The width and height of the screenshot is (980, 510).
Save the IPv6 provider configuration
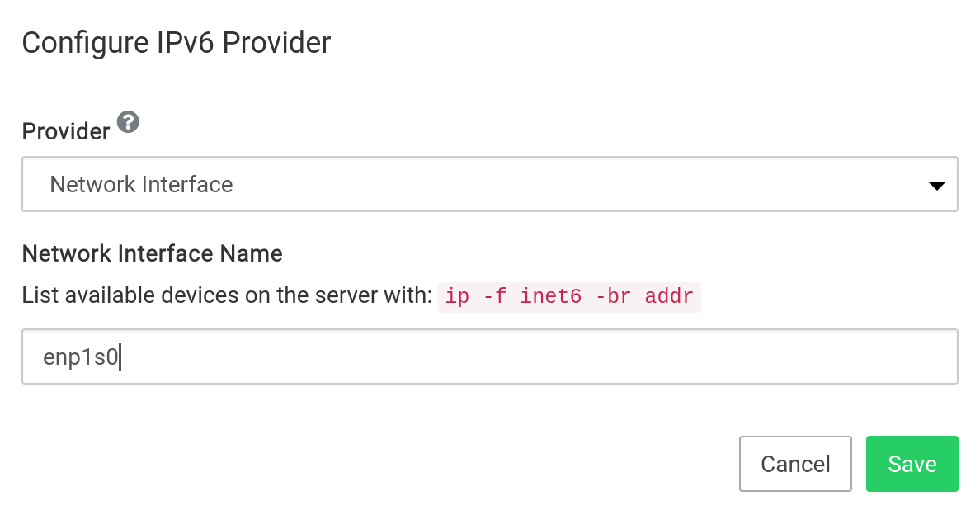coord(912,464)
